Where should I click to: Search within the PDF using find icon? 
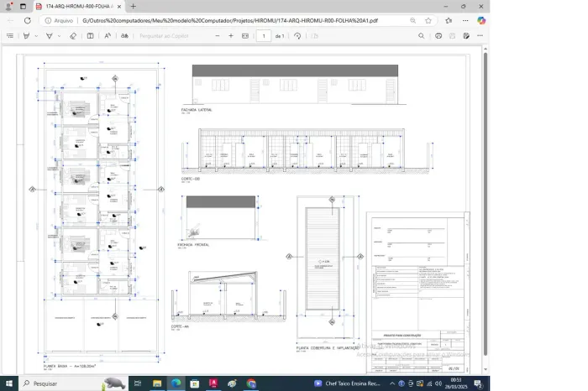(x=422, y=36)
